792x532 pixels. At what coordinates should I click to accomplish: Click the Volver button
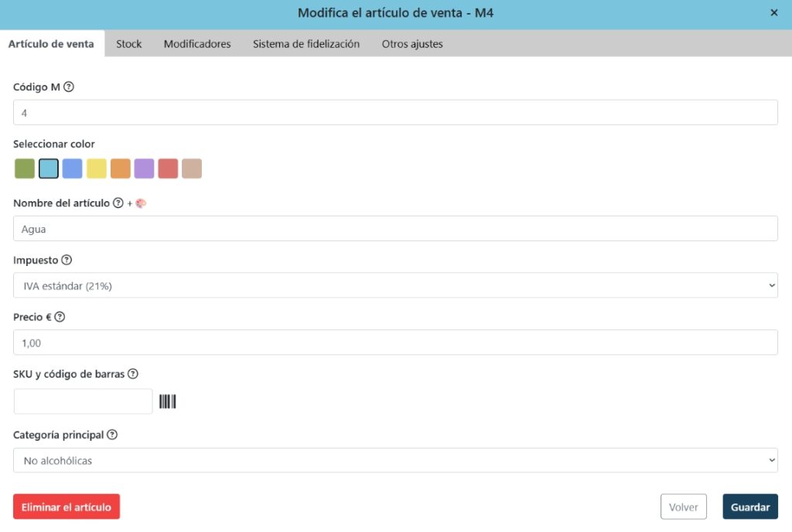click(x=683, y=506)
